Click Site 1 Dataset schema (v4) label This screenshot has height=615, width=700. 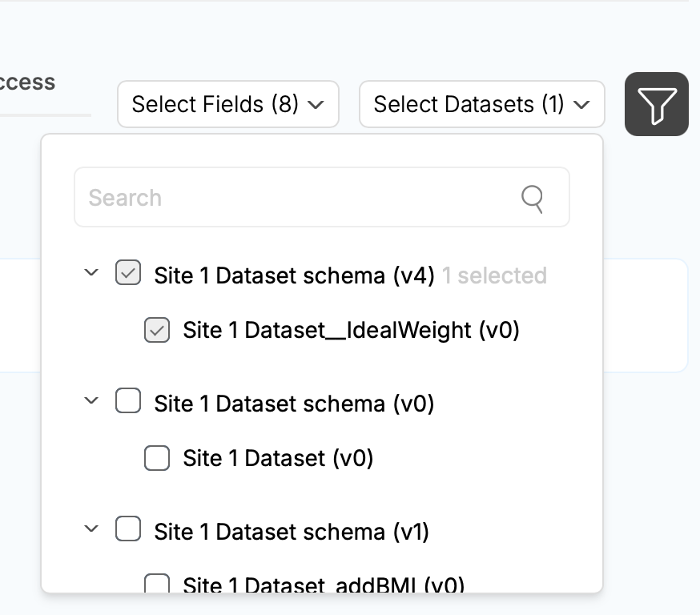click(294, 275)
